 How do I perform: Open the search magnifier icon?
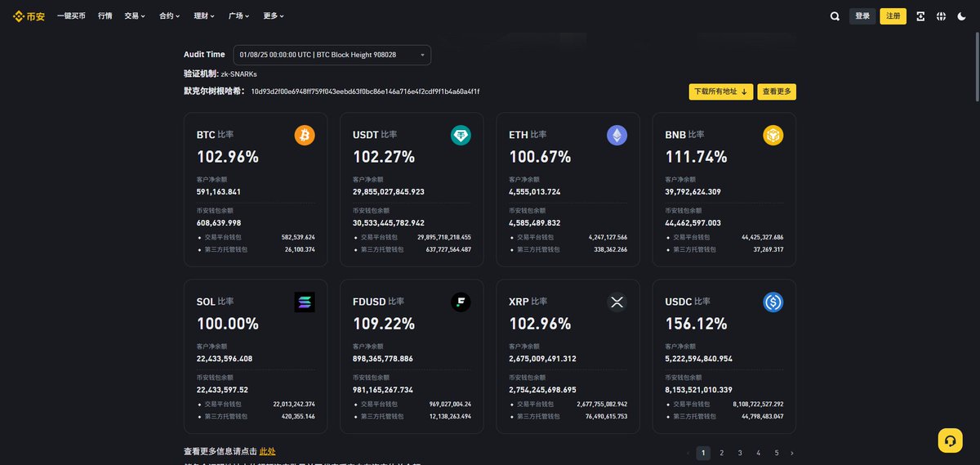click(835, 16)
